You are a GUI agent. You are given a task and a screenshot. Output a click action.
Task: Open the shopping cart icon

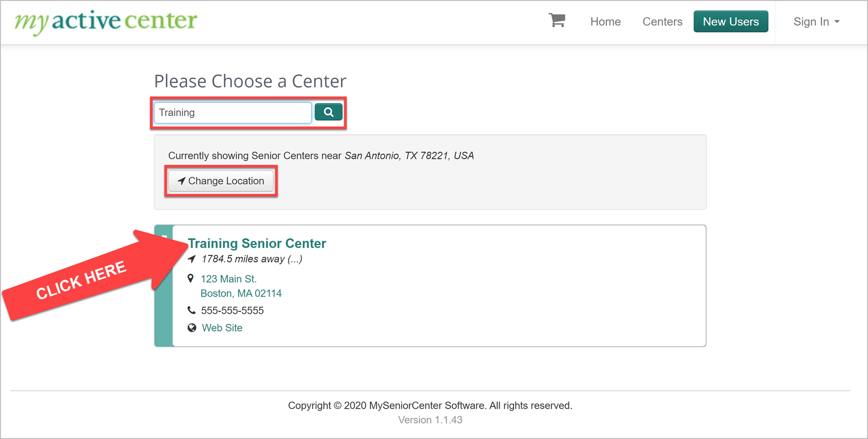point(557,21)
